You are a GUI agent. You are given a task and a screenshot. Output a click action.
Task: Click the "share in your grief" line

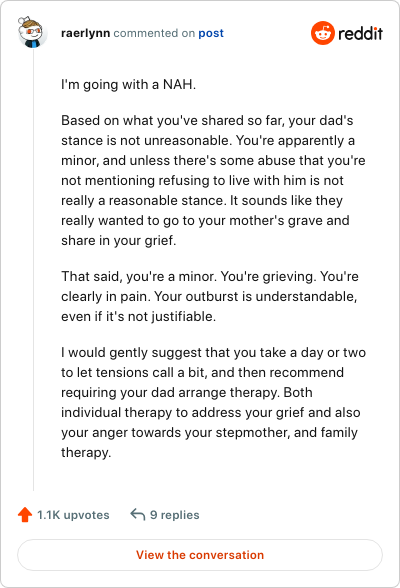click(118, 240)
